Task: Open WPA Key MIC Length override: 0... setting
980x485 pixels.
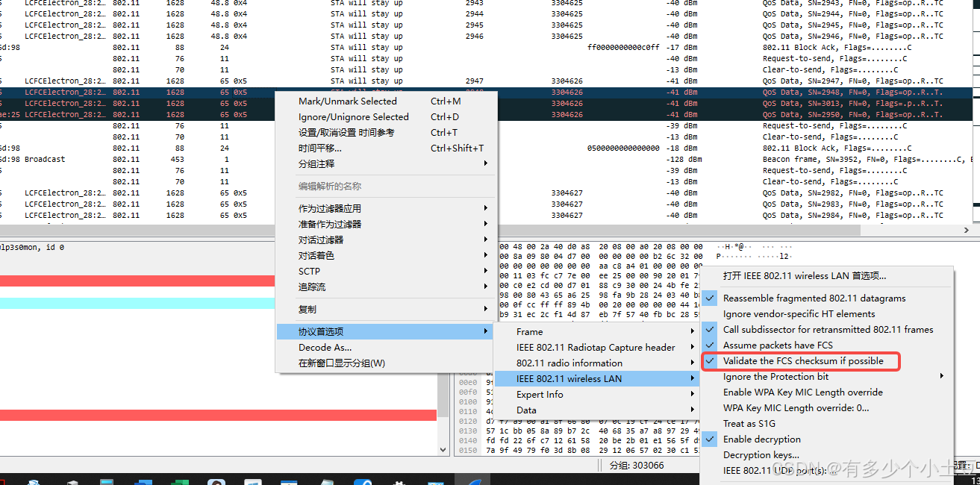Action: click(x=826, y=408)
